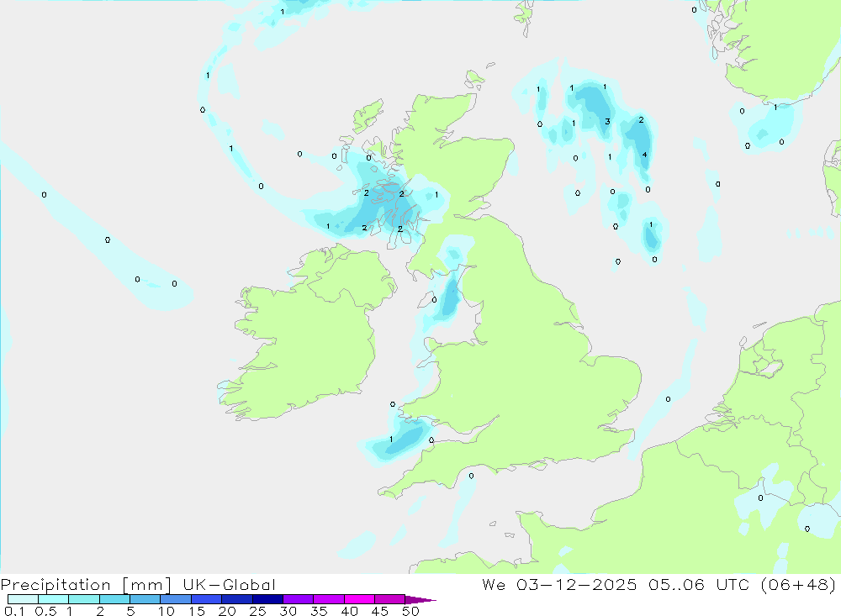Click the 40–45 mm magenta legend swatch
The width and height of the screenshot is (841, 616).
359,599
